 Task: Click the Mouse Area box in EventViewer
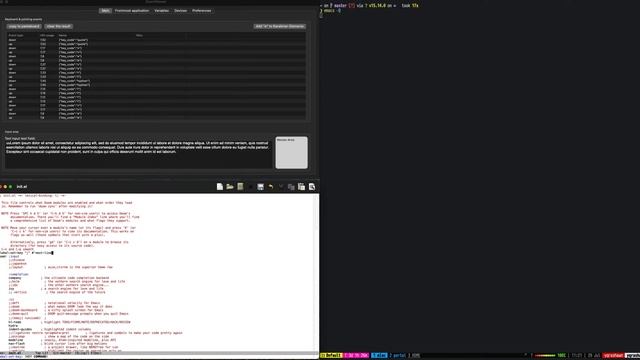(x=291, y=152)
